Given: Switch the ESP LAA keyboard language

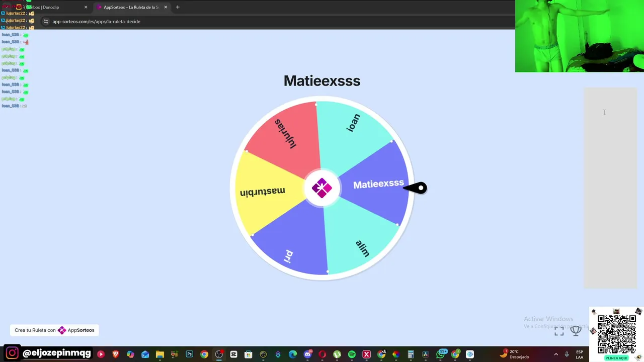Looking at the screenshot, I should 580,354.
